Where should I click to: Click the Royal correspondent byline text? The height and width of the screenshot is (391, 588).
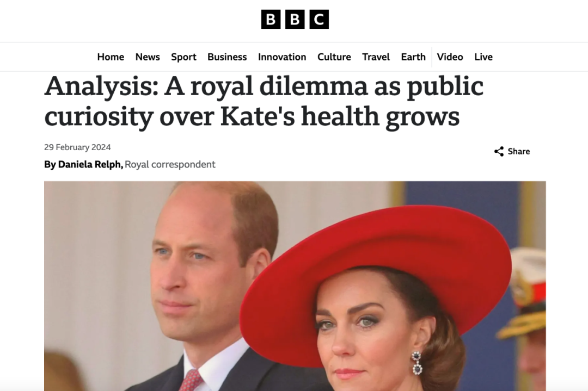click(x=170, y=164)
